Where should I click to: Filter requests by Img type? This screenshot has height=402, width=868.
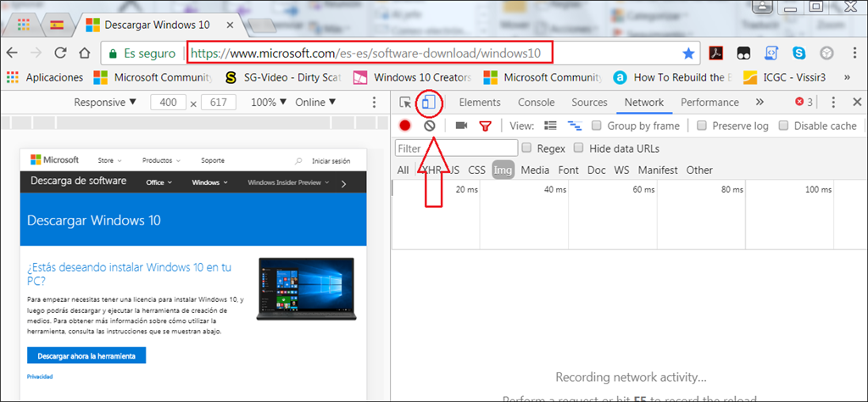point(503,170)
